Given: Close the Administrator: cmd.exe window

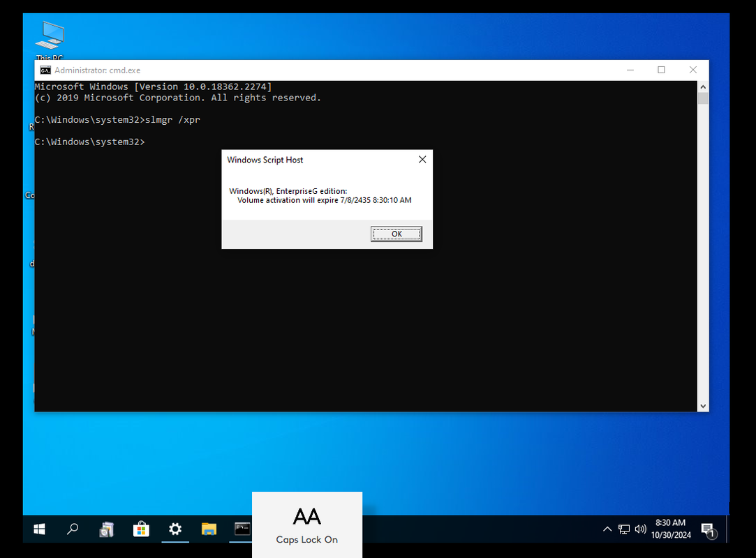Looking at the screenshot, I should [693, 70].
